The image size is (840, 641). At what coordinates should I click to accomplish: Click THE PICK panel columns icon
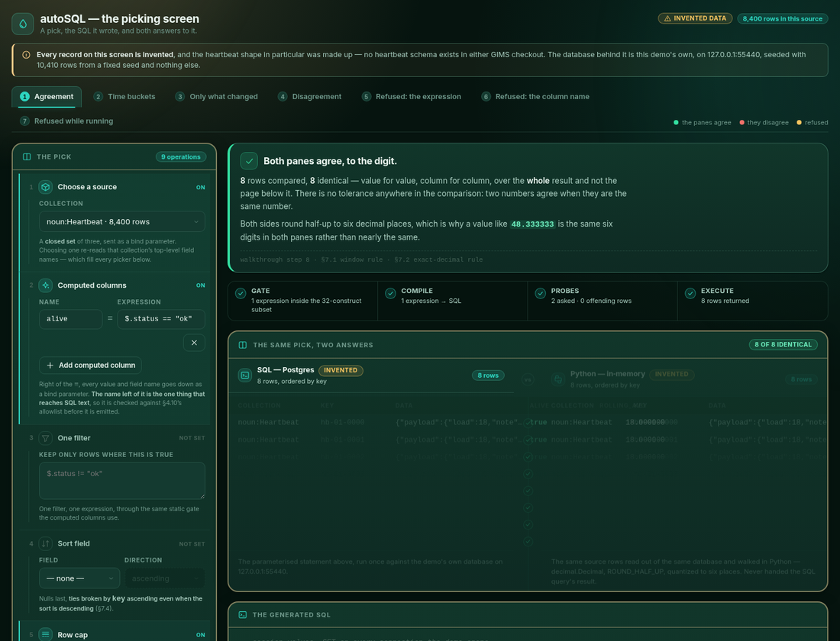point(27,157)
